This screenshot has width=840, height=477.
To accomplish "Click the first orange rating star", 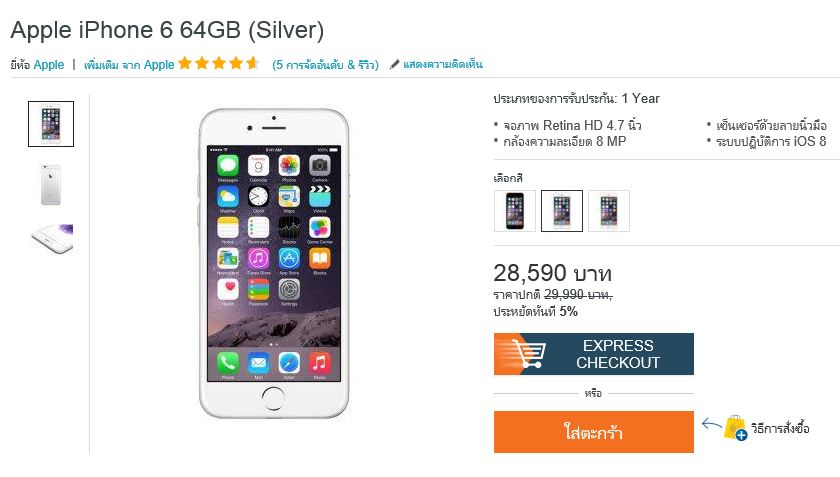I will point(185,64).
